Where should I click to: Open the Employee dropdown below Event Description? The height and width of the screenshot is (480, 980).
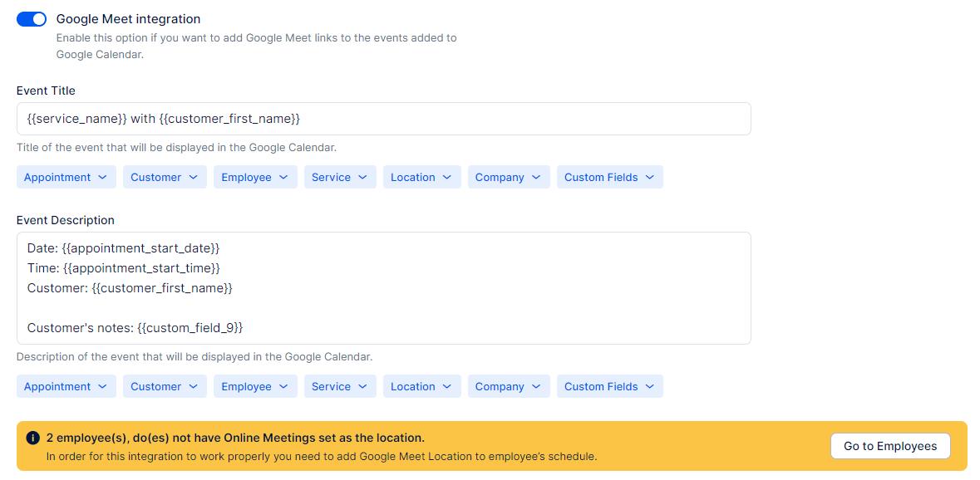(254, 386)
